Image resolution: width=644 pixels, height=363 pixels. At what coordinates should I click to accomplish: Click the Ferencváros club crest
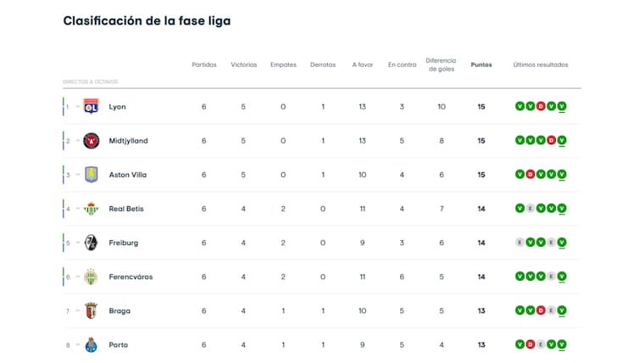click(91, 276)
